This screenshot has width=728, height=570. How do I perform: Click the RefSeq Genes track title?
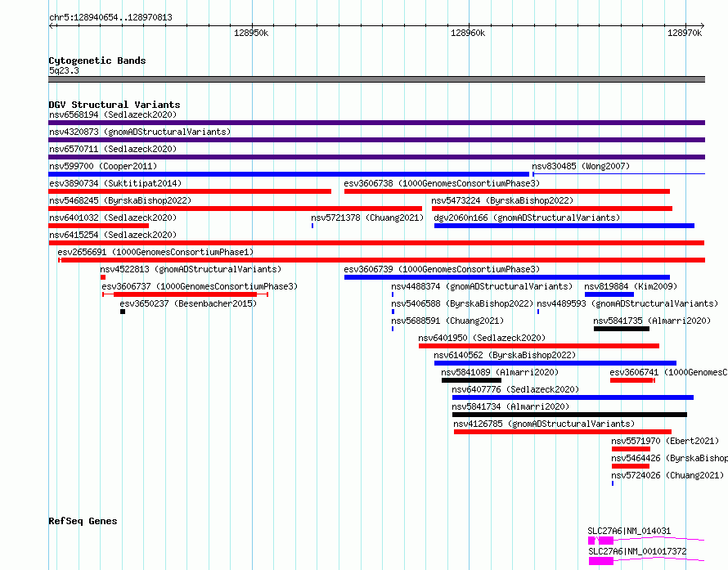(83, 521)
